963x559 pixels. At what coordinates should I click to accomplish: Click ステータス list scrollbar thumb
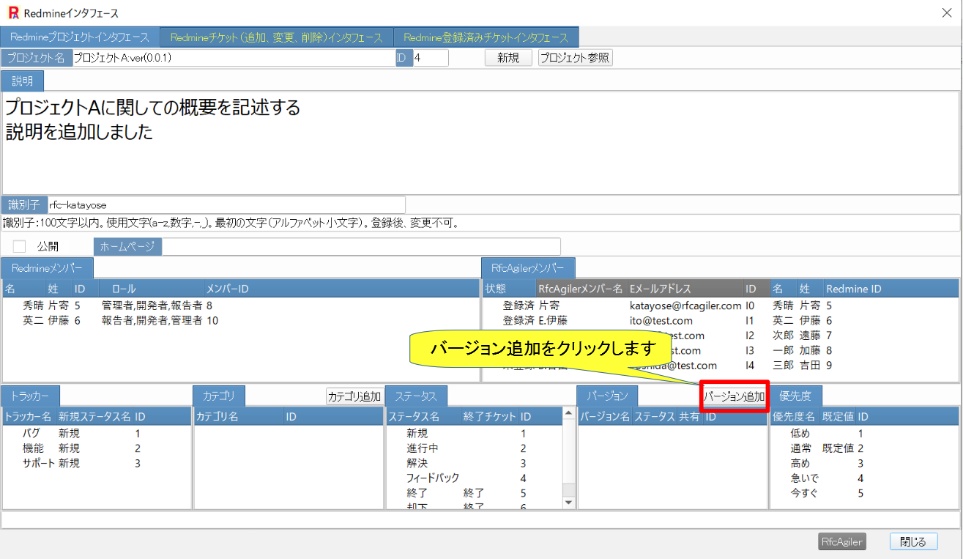click(569, 490)
